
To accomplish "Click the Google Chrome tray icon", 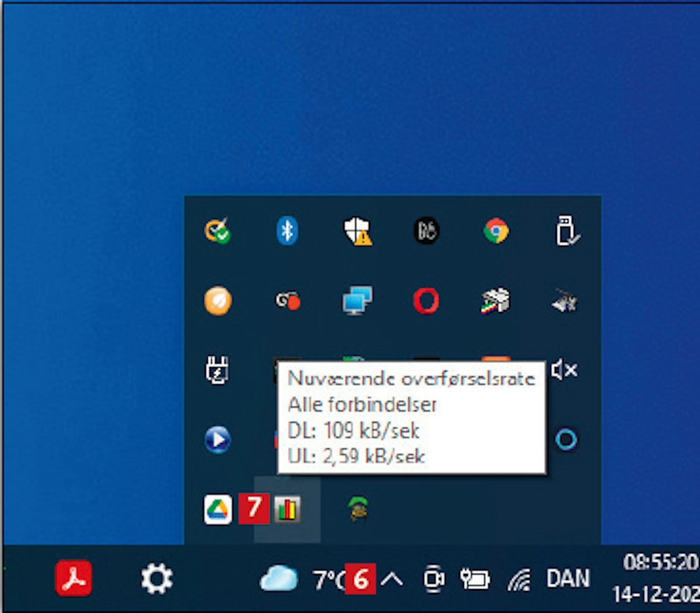I will 496,231.
